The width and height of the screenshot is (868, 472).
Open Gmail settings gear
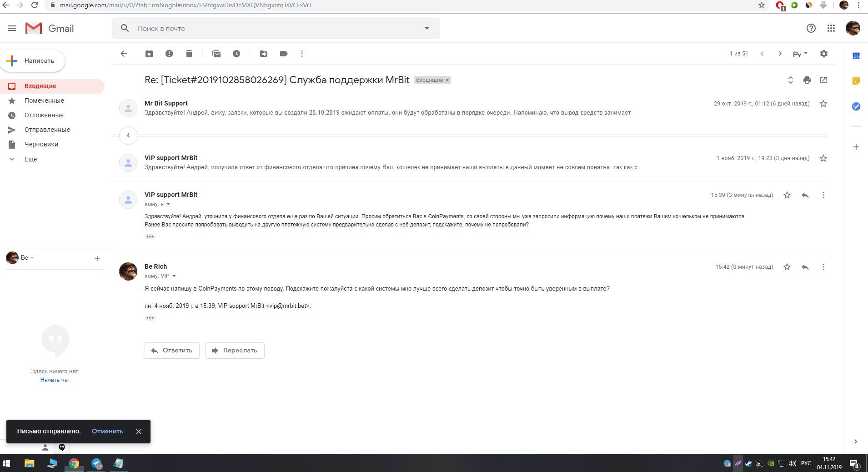point(824,54)
